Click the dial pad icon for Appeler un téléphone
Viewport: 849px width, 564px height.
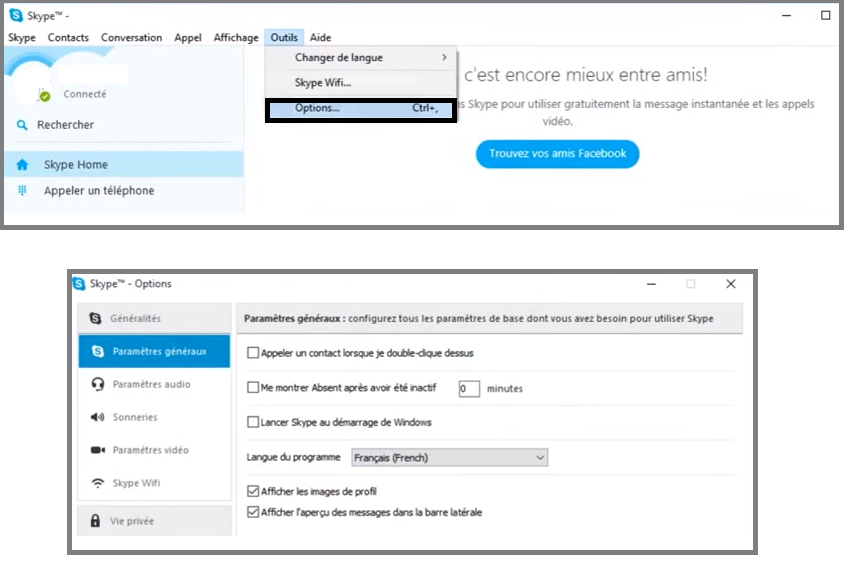click(x=22, y=191)
